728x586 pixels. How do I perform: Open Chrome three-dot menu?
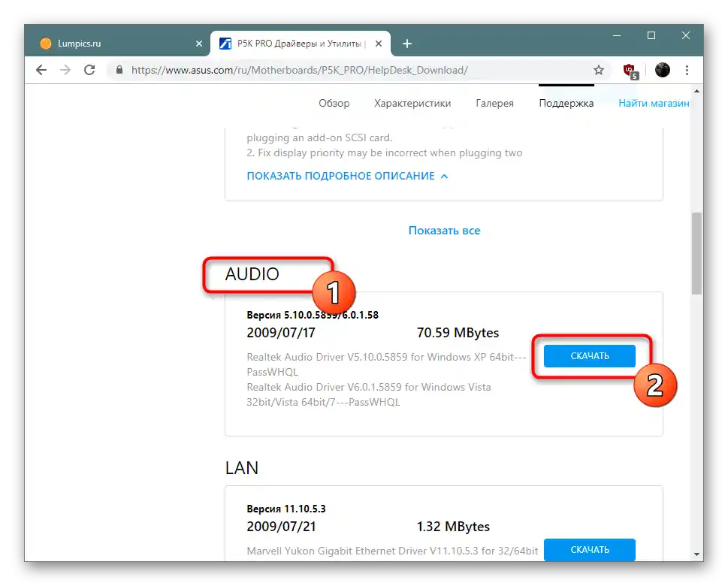[x=687, y=70]
